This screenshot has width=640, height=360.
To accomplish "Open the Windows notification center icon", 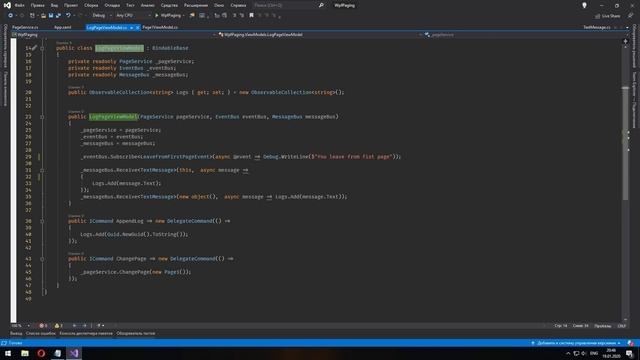I will pos(630,353).
